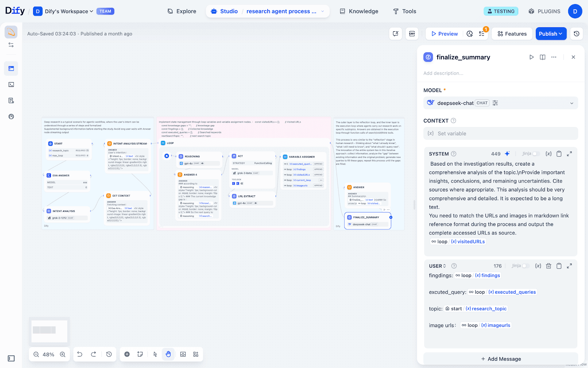Undo the last canvas action
Image resolution: width=588 pixels, height=368 pixels.
point(80,354)
